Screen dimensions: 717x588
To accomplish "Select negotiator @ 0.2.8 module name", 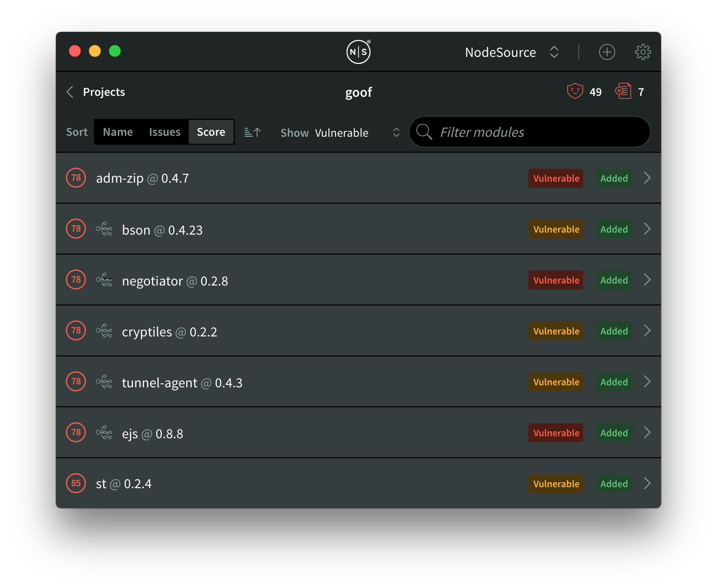I will [175, 281].
